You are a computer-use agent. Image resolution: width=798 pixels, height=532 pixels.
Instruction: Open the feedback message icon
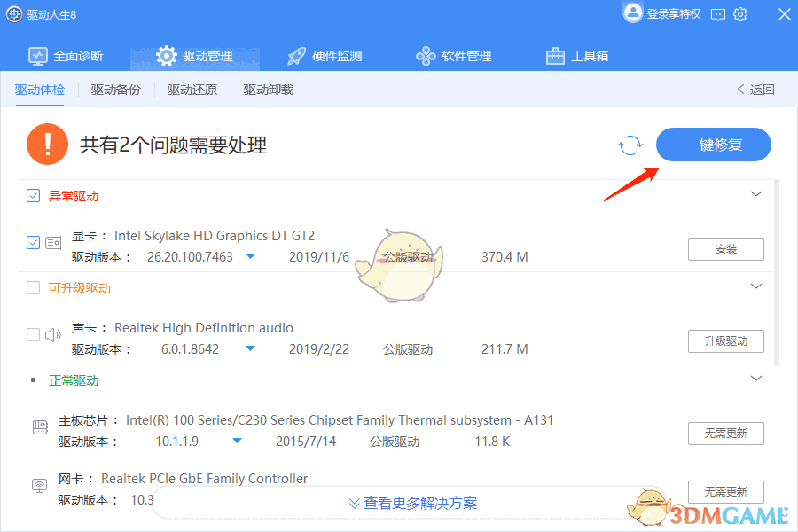[x=717, y=14]
